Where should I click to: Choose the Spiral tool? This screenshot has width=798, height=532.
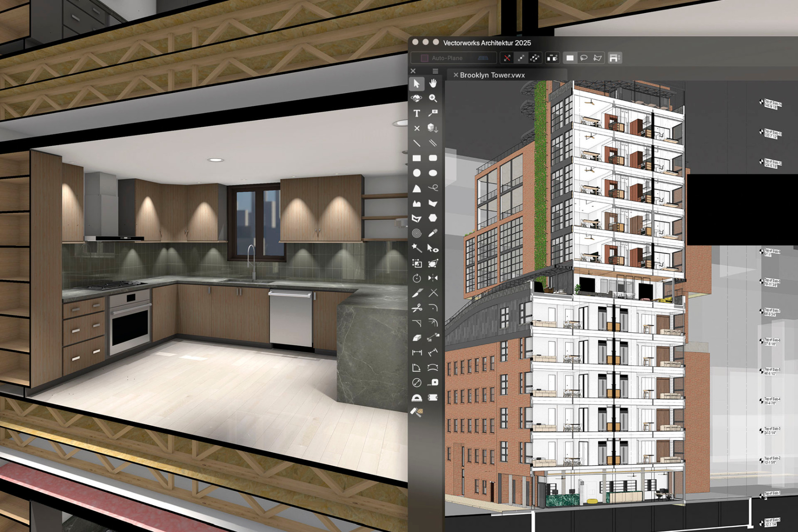(x=417, y=232)
